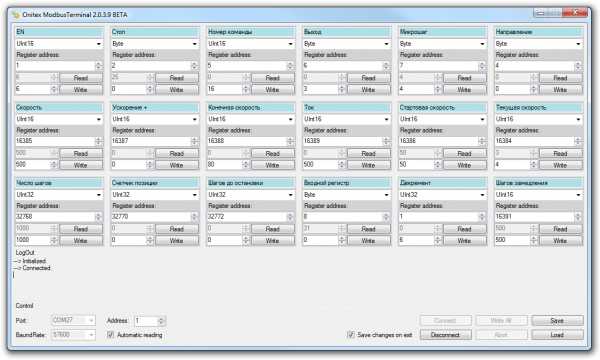Click the Load button
This screenshot has width=600, height=360.
(558, 335)
